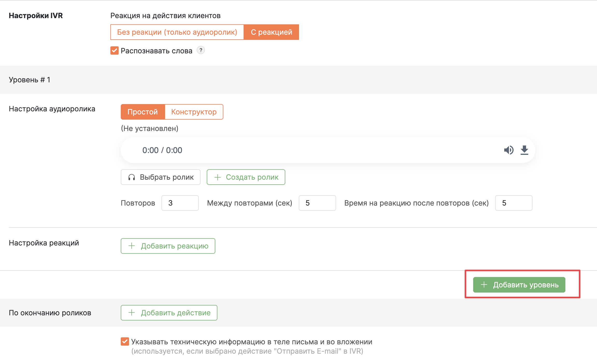Download the audio clip via download icon

[524, 150]
